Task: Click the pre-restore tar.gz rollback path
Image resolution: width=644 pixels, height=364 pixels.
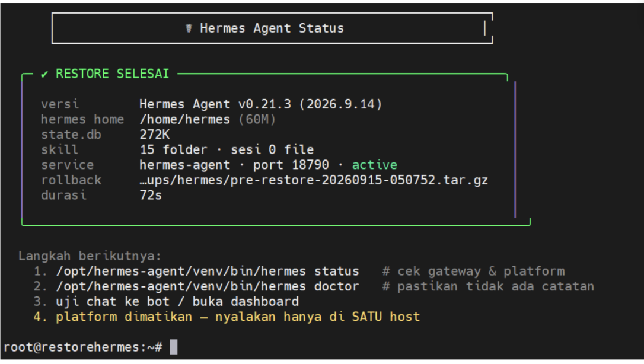Action: (314, 180)
